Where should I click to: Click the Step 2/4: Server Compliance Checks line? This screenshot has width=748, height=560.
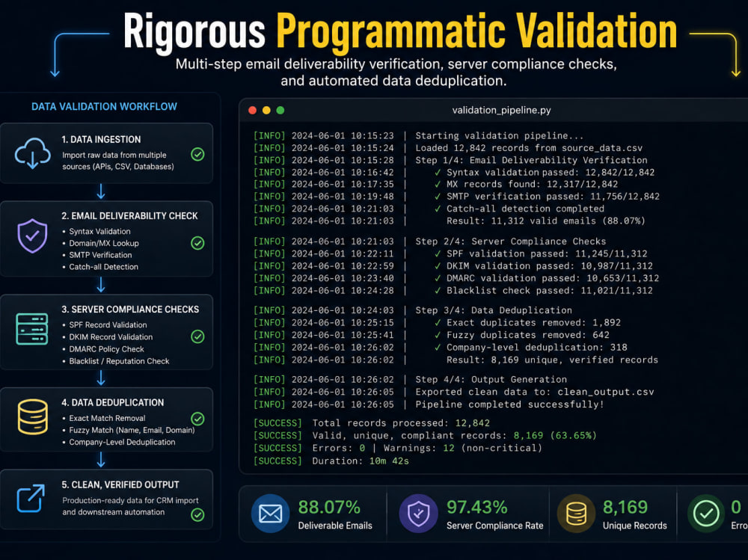tap(510, 241)
